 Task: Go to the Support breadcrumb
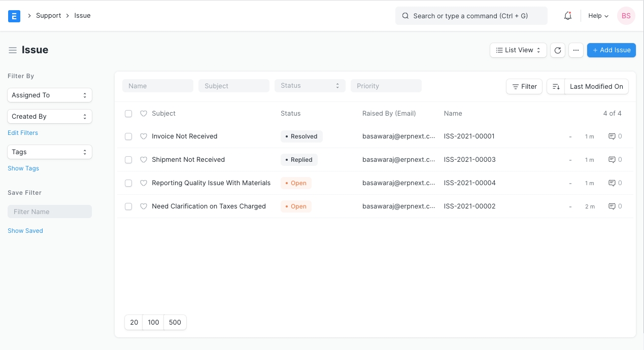point(49,16)
